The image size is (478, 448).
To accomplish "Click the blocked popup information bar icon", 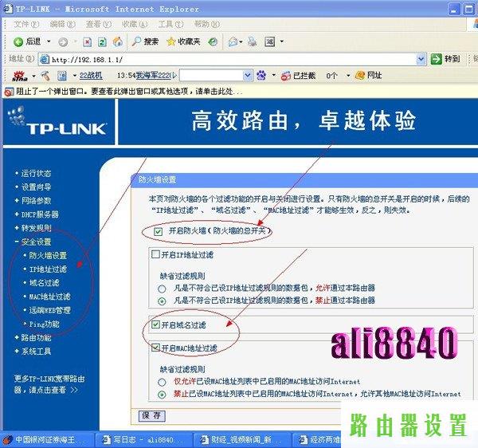I will (x=9, y=92).
